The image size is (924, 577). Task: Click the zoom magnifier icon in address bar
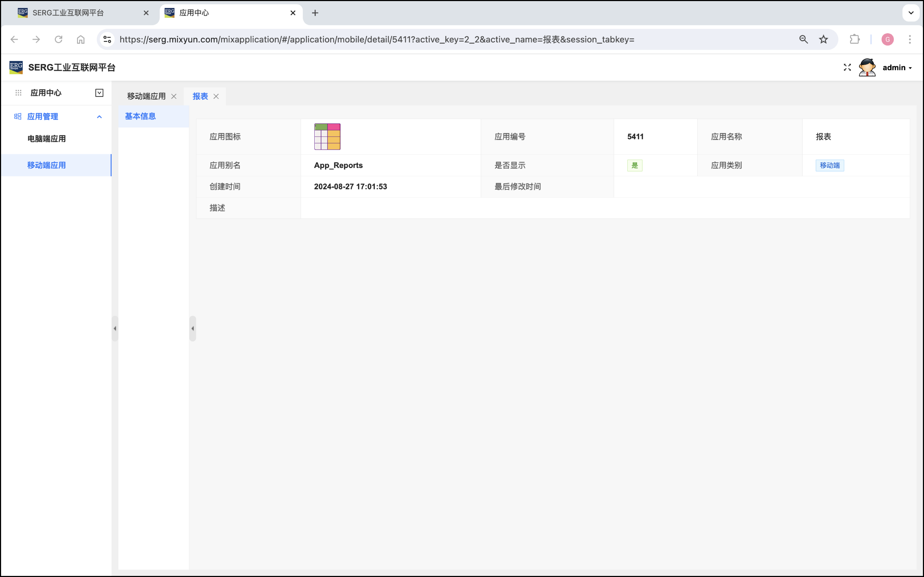coord(803,39)
